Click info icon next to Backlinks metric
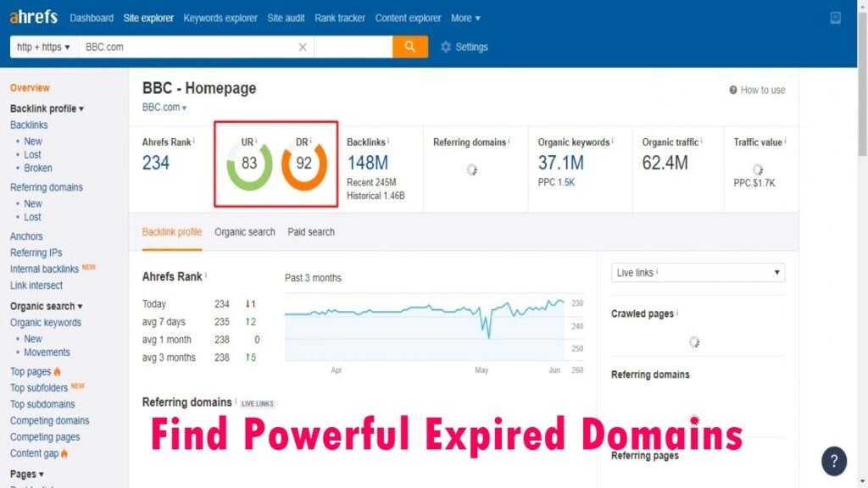The image size is (868, 488). point(388,141)
